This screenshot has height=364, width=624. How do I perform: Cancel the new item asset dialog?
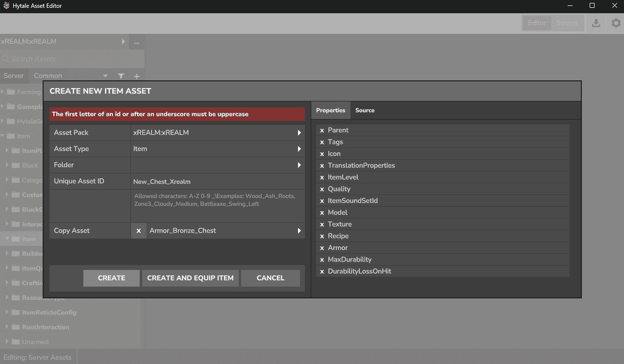point(270,278)
